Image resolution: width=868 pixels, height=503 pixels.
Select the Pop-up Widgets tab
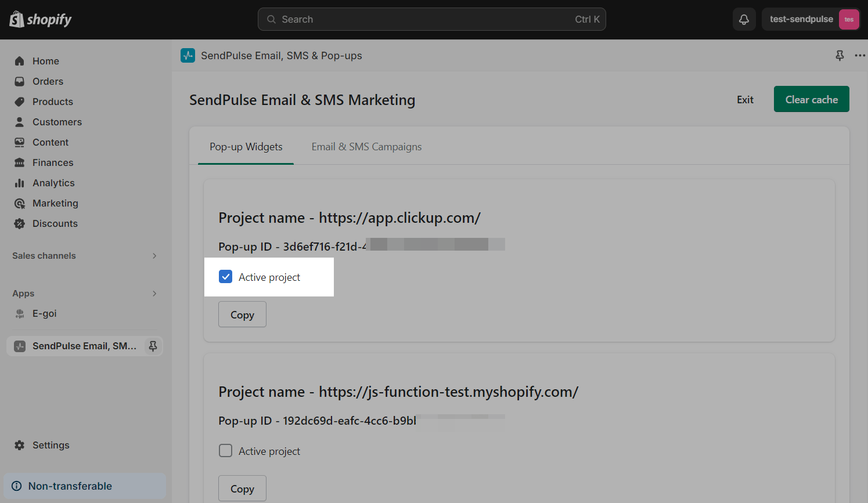click(x=246, y=147)
